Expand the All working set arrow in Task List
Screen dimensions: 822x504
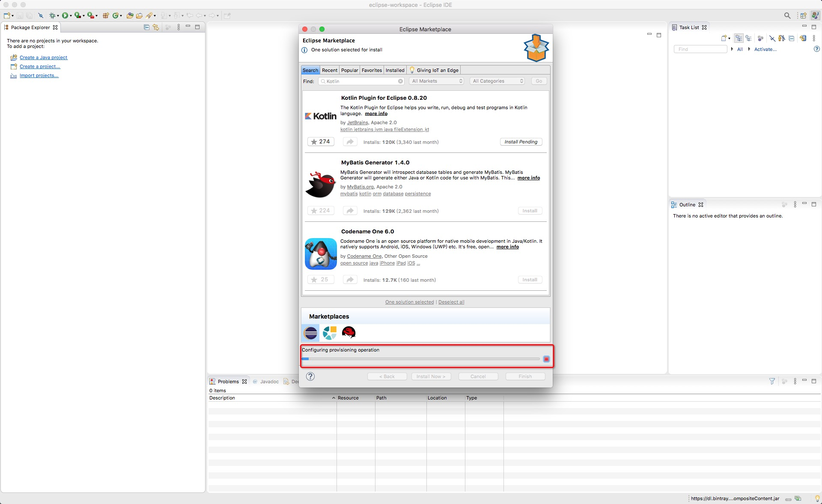tap(732, 49)
